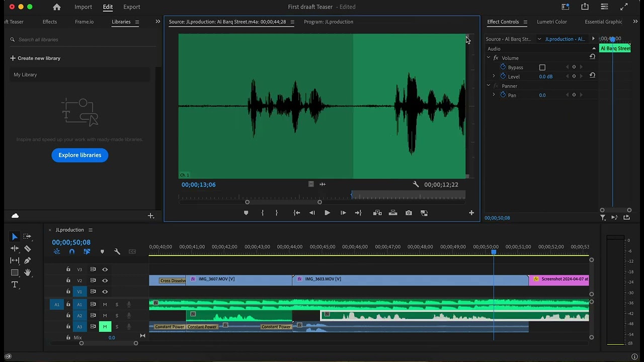Reset the Volume effect

tap(592, 57)
